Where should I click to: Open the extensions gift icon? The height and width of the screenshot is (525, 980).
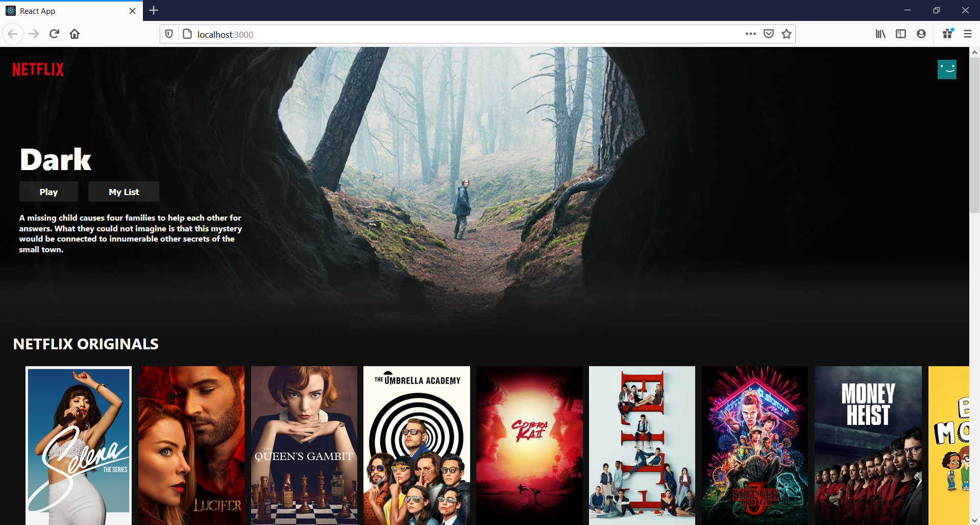pos(948,34)
